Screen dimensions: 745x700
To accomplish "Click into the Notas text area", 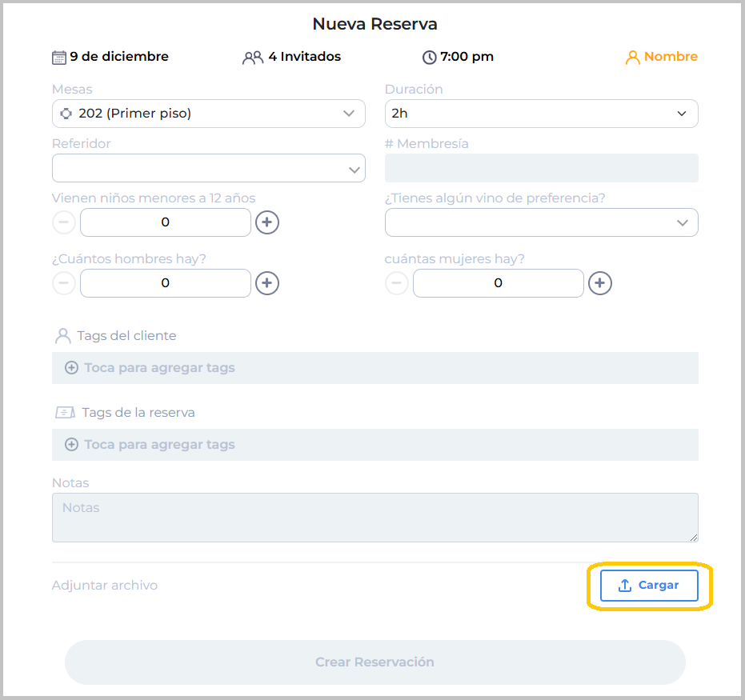I will pyautogui.click(x=375, y=518).
